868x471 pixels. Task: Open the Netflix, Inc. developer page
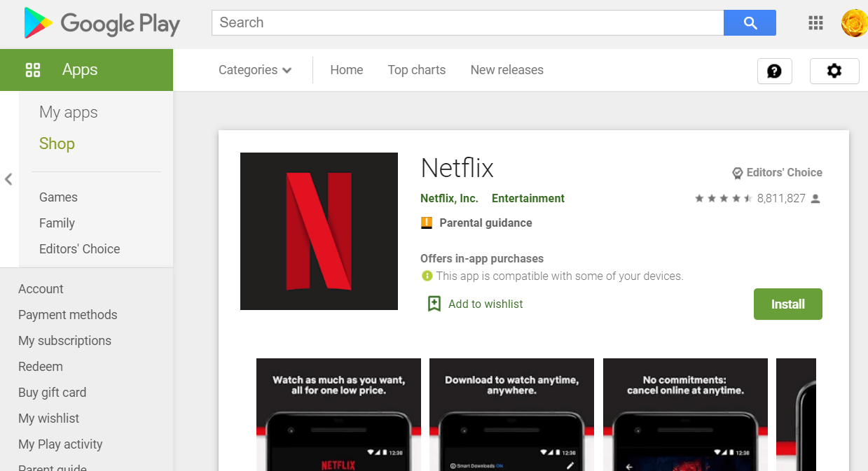(448, 198)
